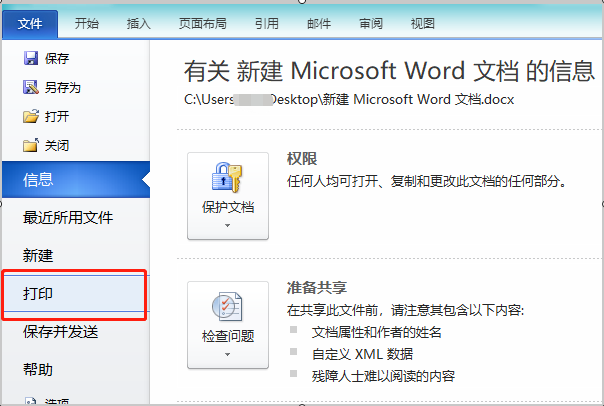Click the 文档属性和作者的姓名 item

(376, 332)
